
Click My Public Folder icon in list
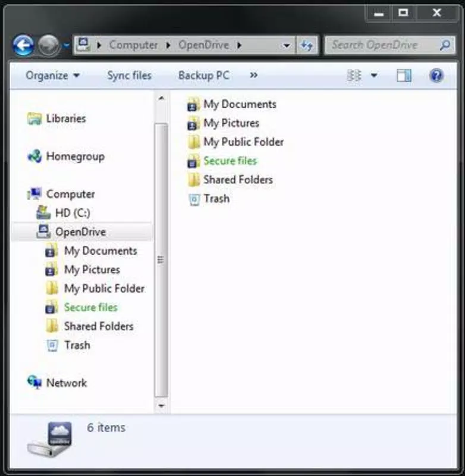click(193, 142)
